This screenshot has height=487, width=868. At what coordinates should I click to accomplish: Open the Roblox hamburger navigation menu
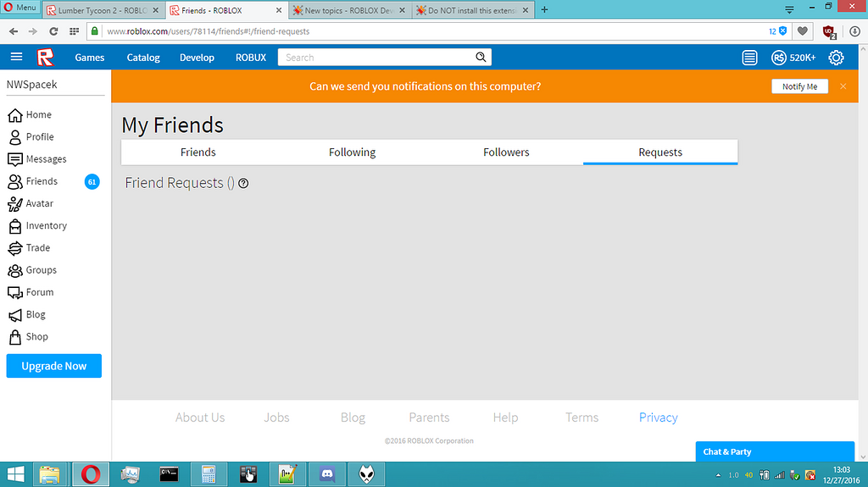click(17, 57)
